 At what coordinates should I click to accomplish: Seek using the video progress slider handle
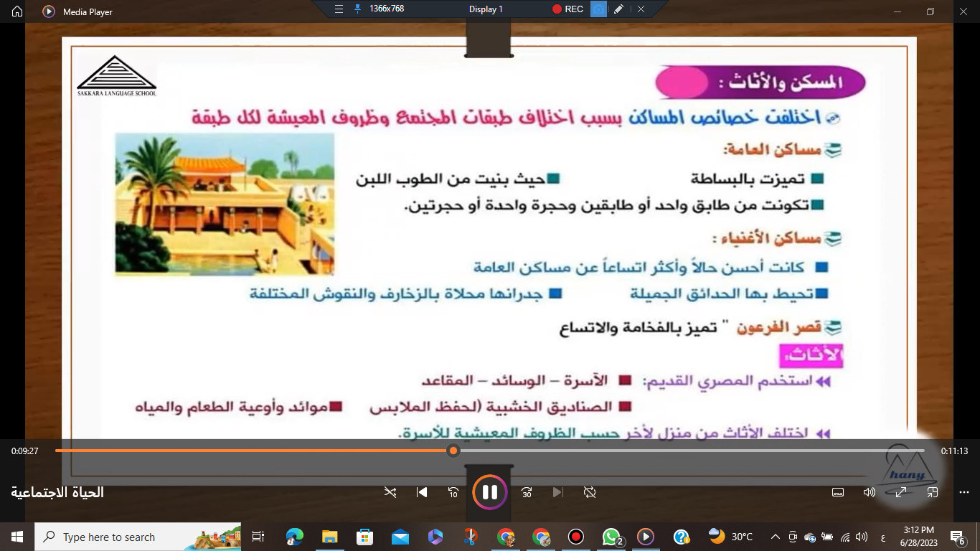click(453, 451)
